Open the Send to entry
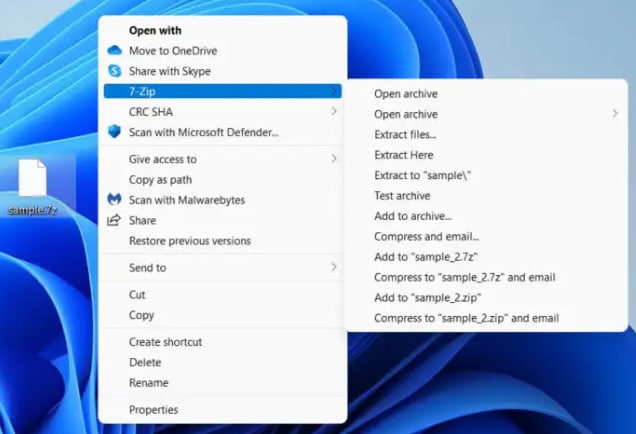 223,268
